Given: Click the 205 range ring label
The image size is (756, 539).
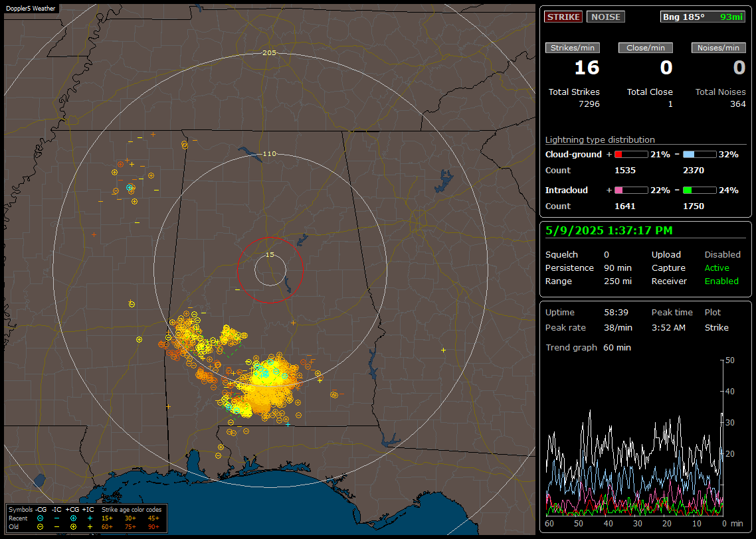Looking at the screenshot, I should coord(269,53).
